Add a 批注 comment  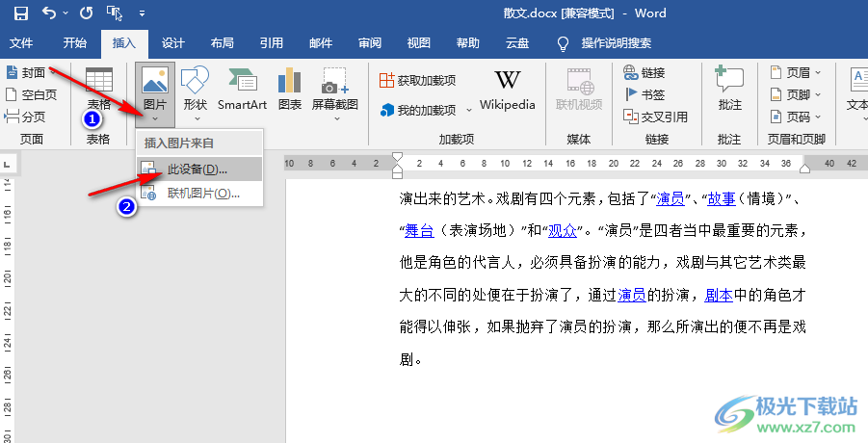pyautogui.click(x=729, y=89)
